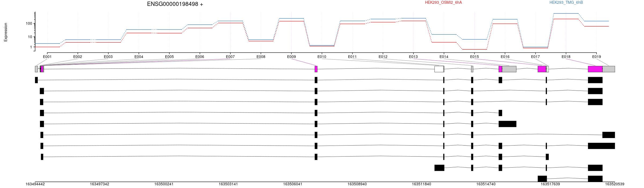Click exon label E005

(x=169, y=57)
